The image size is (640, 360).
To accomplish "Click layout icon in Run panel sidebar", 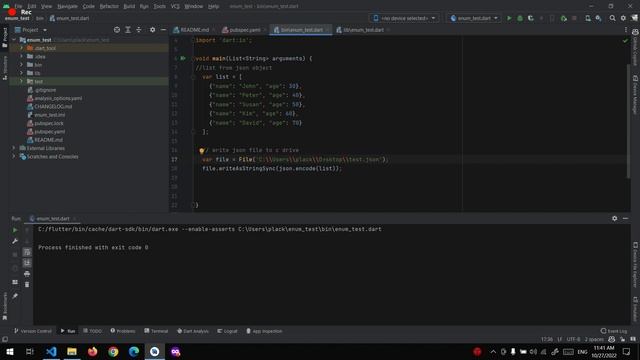I will point(15,282).
